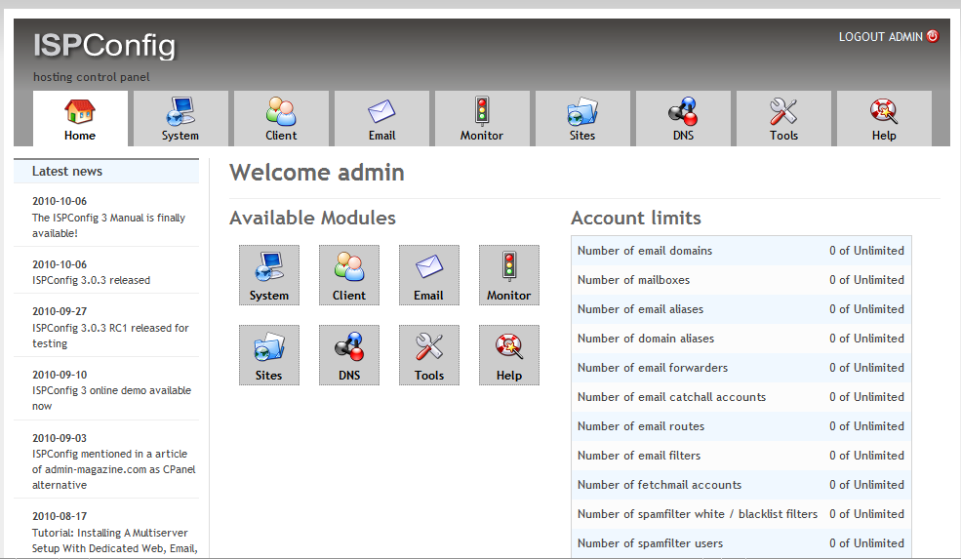Click the news date 2010-09-27
The width and height of the screenshot is (961, 560).
[x=60, y=311]
